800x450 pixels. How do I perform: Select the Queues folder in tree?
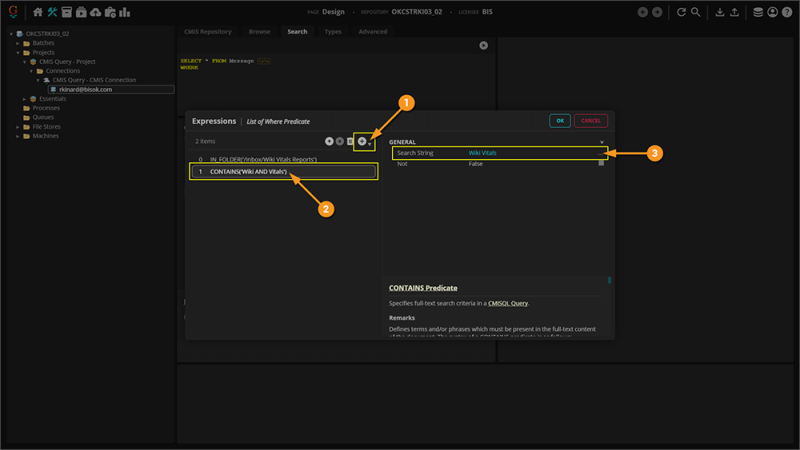43,117
